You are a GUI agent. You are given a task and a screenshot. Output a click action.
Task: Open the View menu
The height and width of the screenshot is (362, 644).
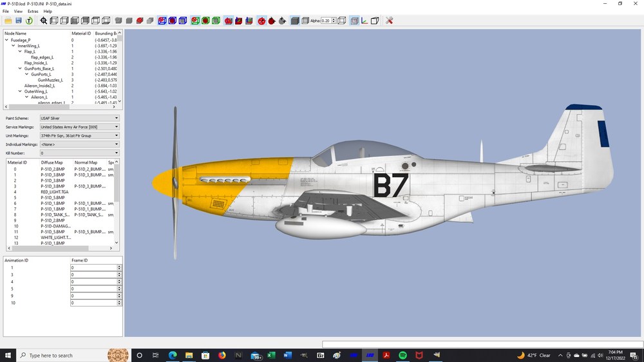pyautogui.click(x=18, y=12)
